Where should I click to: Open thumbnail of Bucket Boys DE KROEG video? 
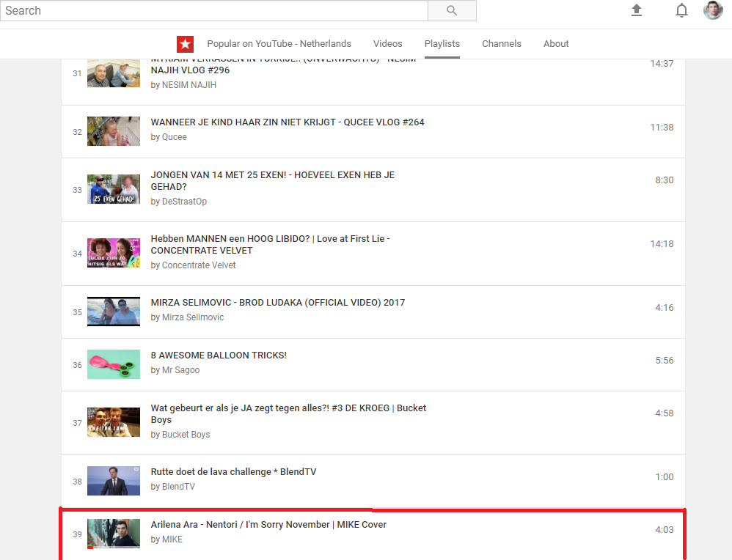pos(114,422)
